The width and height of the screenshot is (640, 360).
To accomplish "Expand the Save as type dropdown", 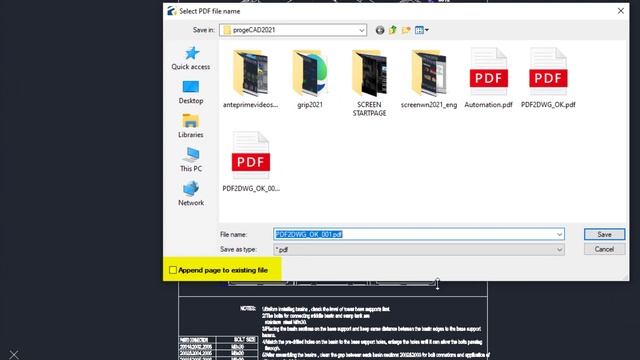I will 559,249.
